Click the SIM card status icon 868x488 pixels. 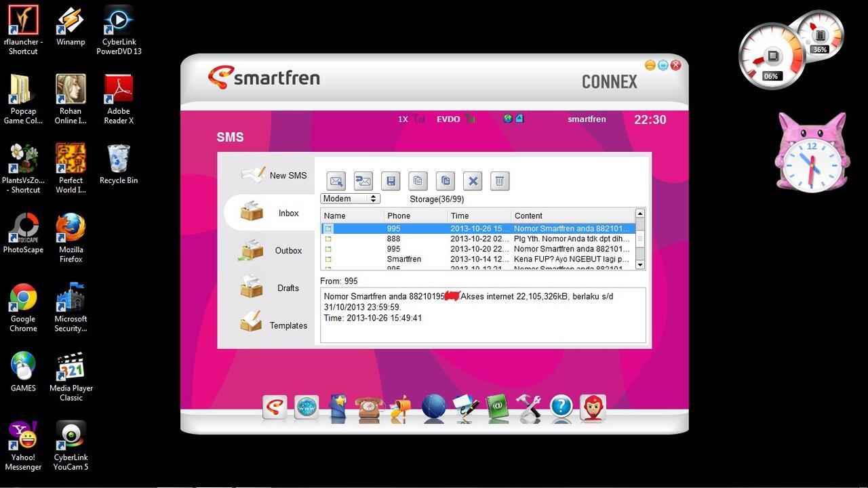click(x=519, y=119)
